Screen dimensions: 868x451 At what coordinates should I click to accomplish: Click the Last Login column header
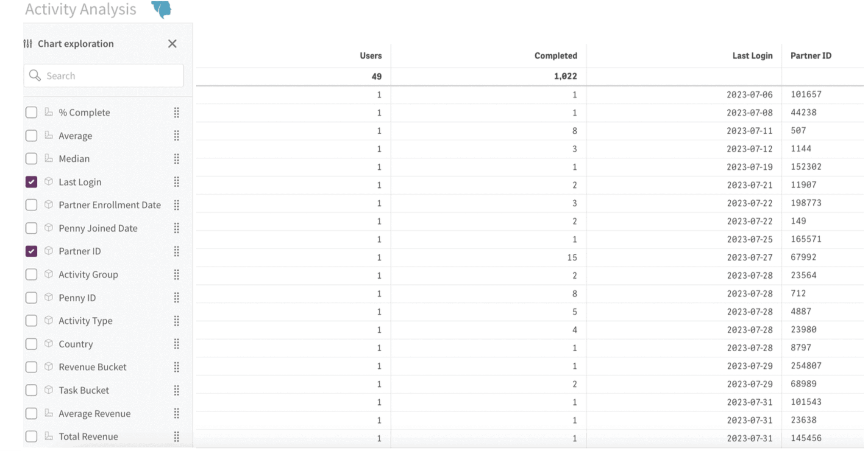pos(752,56)
